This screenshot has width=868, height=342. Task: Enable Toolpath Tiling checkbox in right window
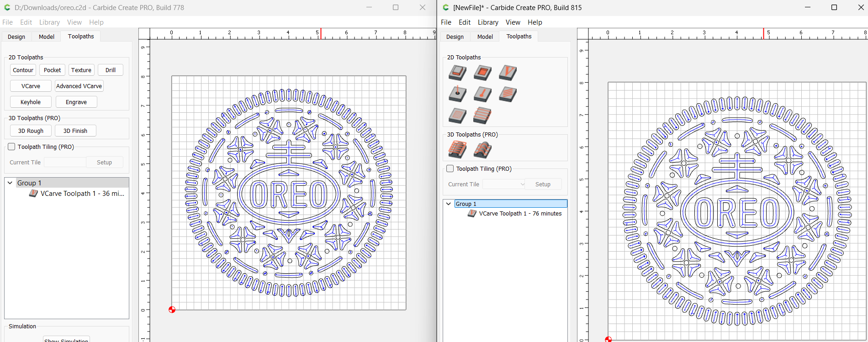[x=450, y=168]
